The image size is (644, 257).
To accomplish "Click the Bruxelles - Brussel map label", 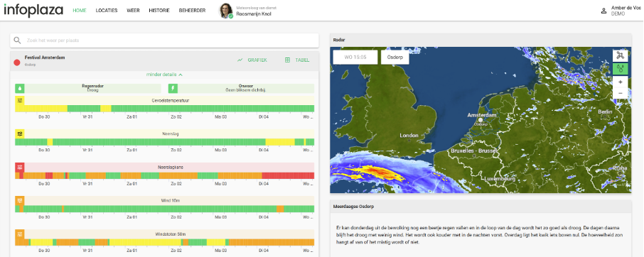I will coord(474,151).
